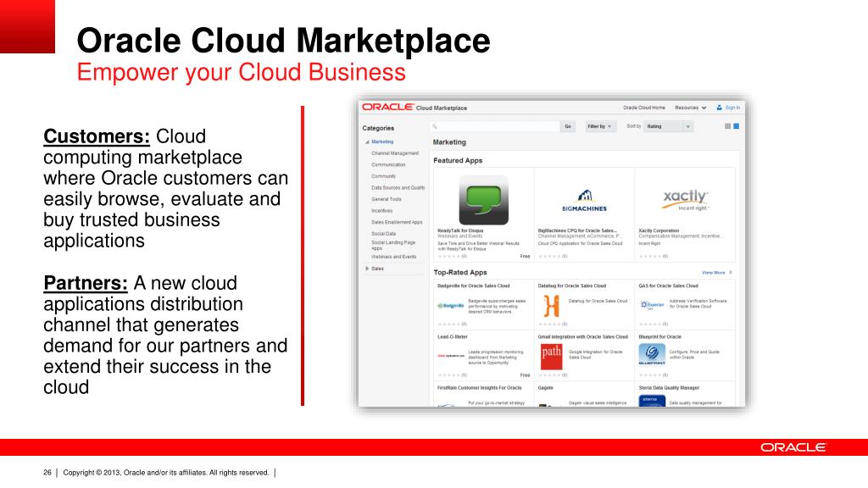Open the BigMachines logo
This screenshot has height=488, width=868.
click(585, 201)
